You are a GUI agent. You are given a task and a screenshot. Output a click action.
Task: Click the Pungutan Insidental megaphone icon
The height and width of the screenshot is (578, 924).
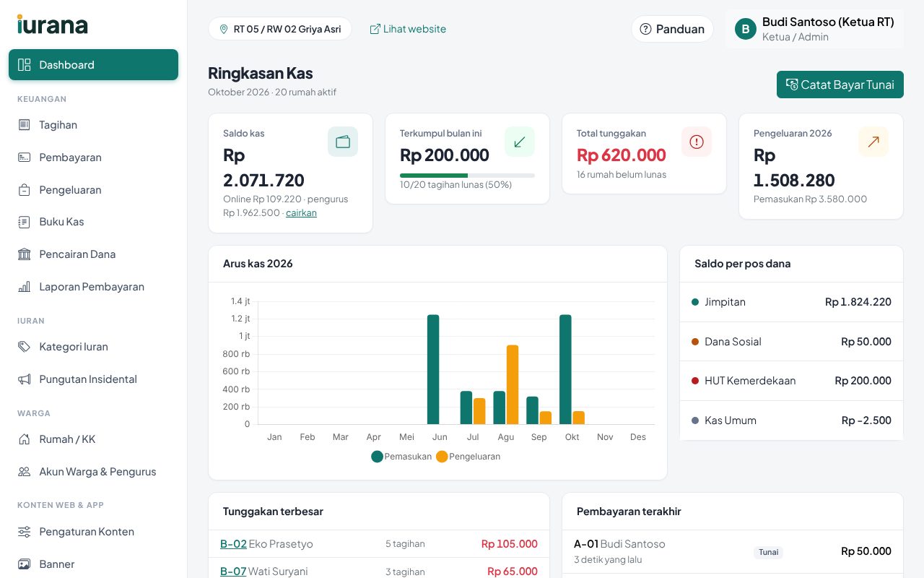pyautogui.click(x=25, y=379)
